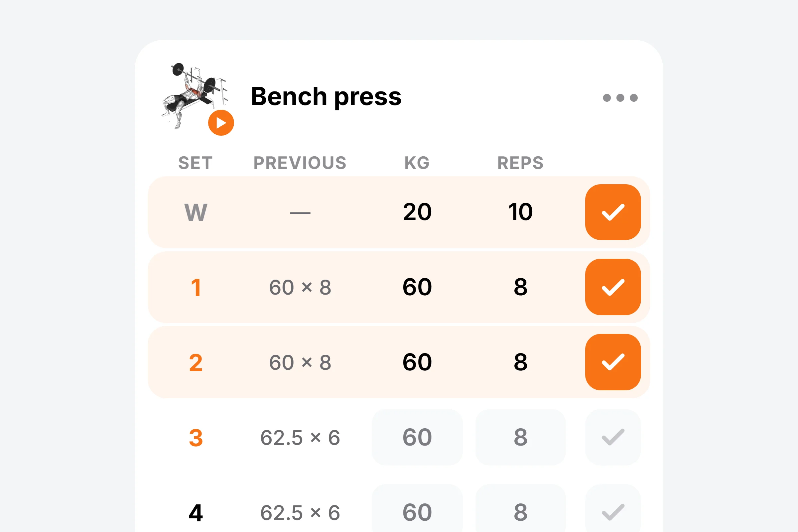
Task: Mark set 3 as completed
Action: (x=613, y=437)
